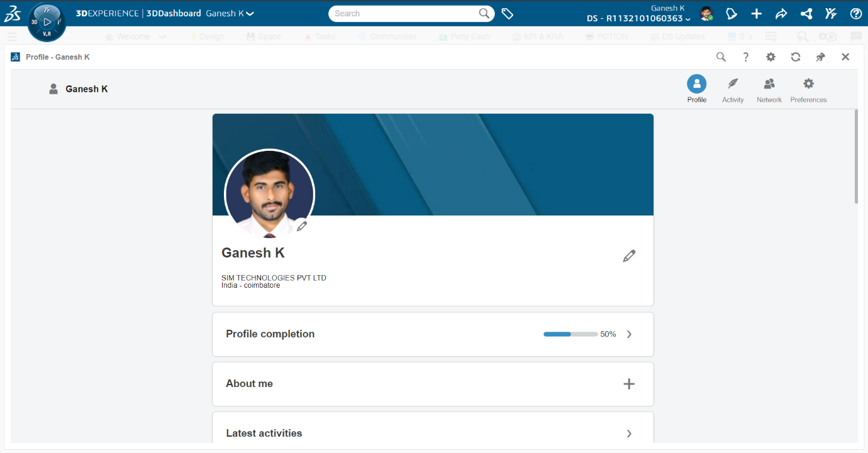
Task: Click the SIM TECHNOLOGIES PVT LTD text
Action: (274, 278)
